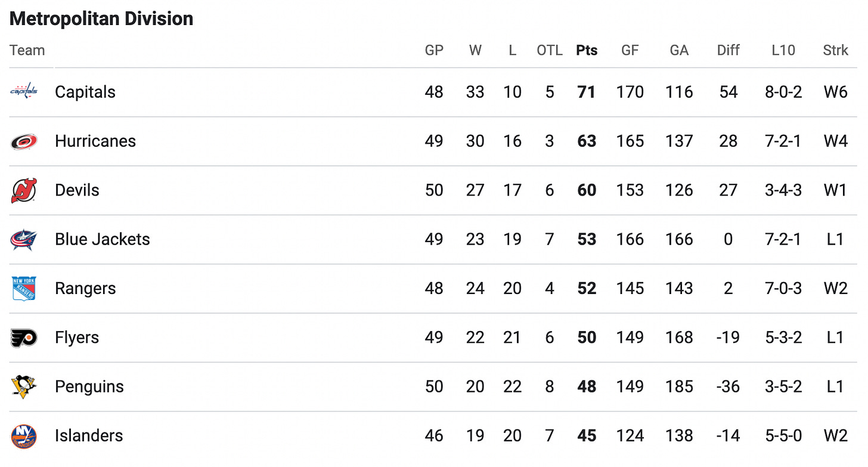Open the Blue Jackets team link
This screenshot has width=868, height=467.
103,239
